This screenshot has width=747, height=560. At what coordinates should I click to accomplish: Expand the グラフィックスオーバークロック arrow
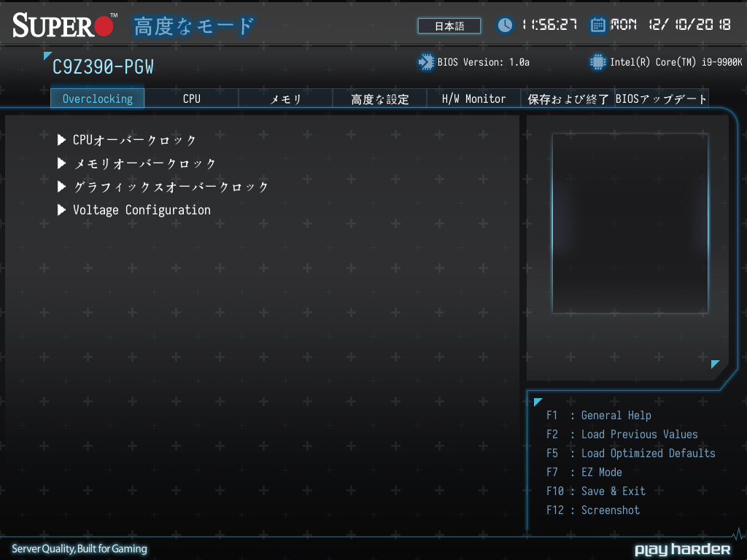point(61,187)
